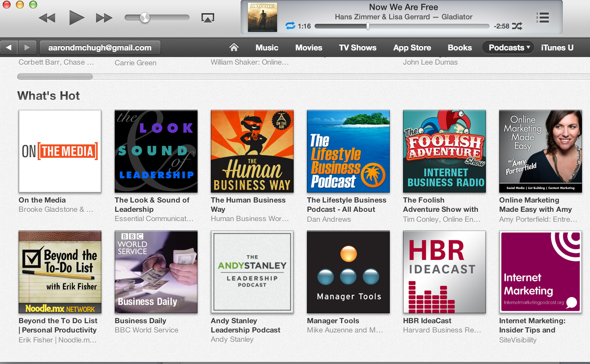Open the Up Next list icon
This screenshot has height=364, width=590.
(543, 18)
